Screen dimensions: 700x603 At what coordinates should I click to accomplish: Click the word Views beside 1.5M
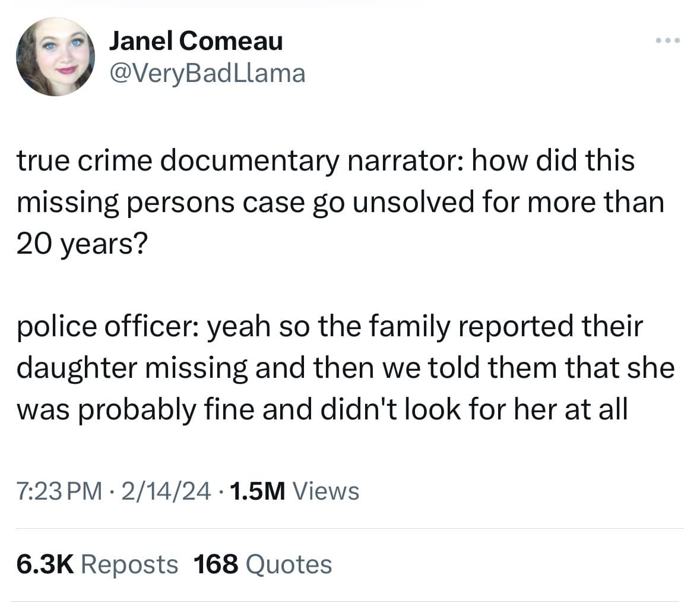coord(326,491)
